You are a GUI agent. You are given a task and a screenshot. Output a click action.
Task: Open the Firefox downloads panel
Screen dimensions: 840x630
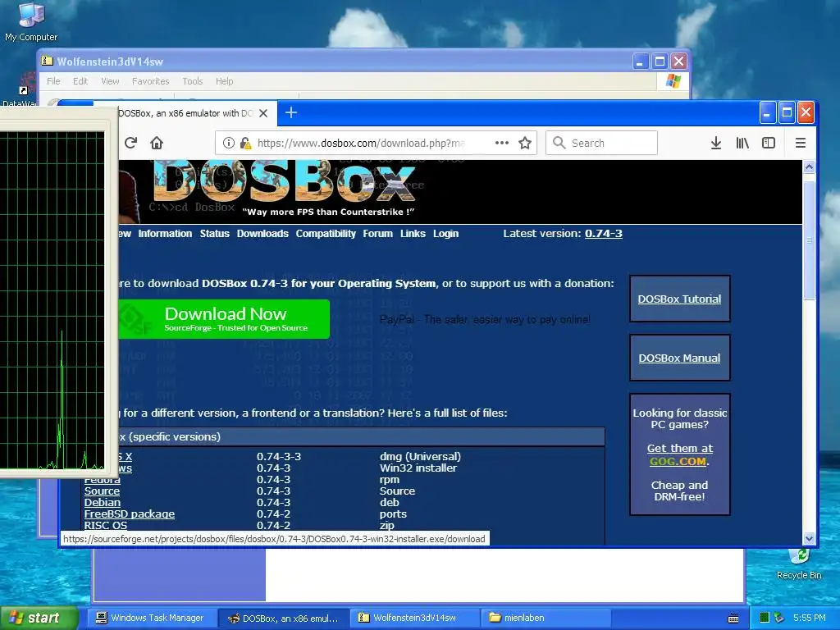coord(715,143)
